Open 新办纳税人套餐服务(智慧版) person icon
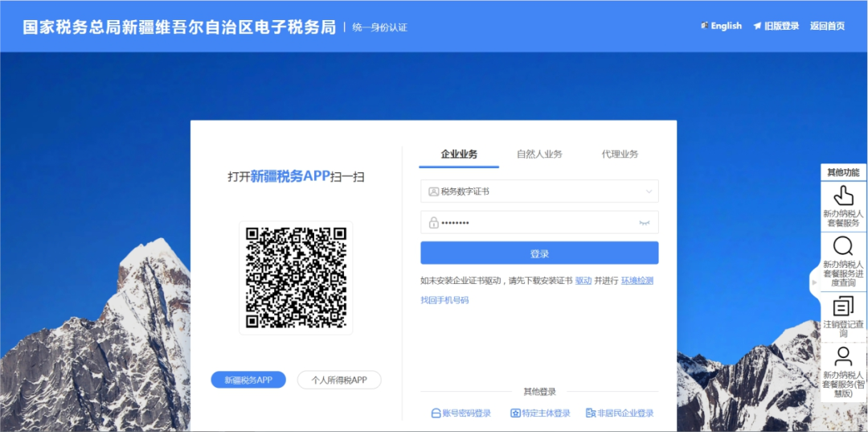Viewport: 868px width, 432px height. [x=843, y=356]
